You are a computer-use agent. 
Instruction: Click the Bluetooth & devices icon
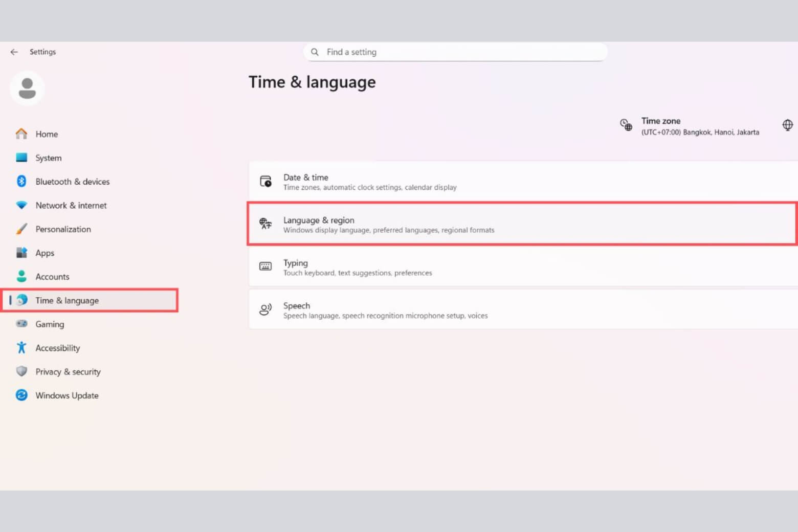21,181
